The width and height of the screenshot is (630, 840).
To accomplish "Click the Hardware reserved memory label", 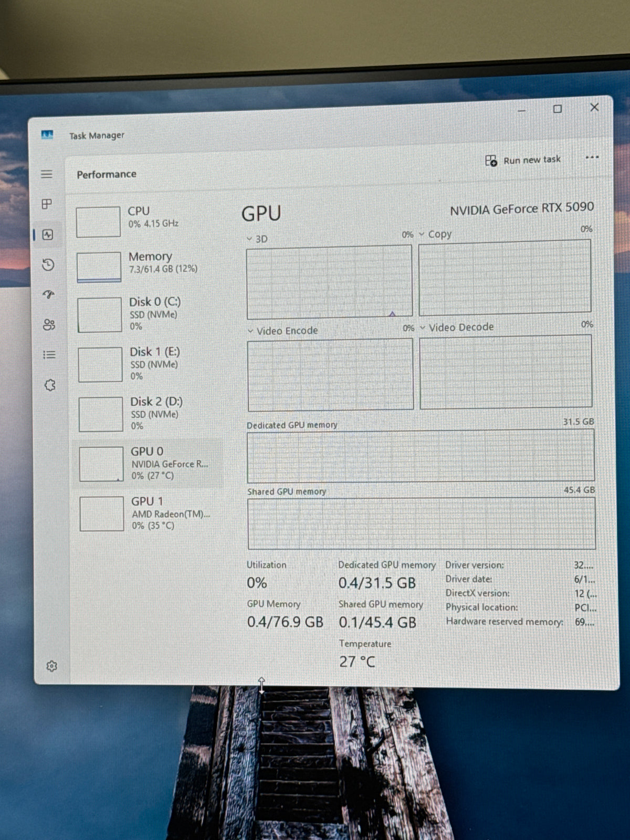I will pyautogui.click(x=505, y=622).
